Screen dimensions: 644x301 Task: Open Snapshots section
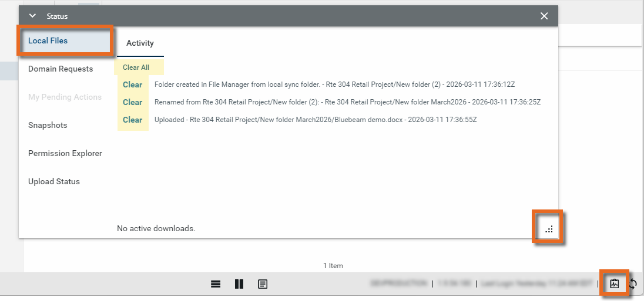pos(48,125)
